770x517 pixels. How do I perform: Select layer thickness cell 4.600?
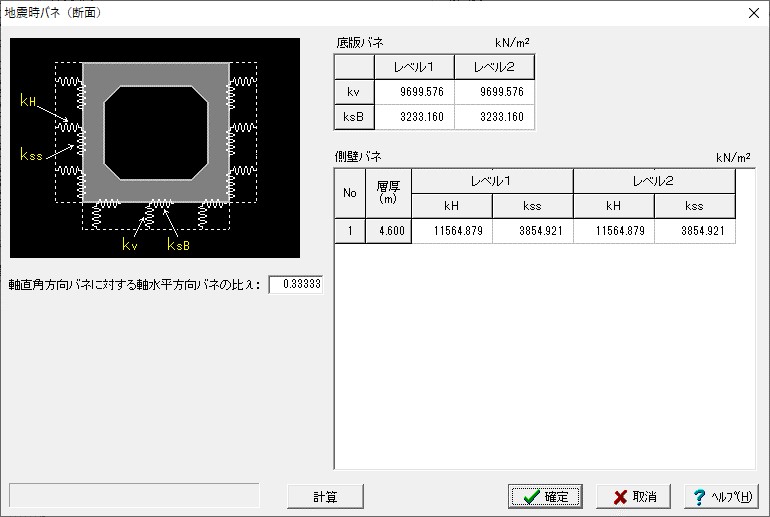(x=388, y=231)
